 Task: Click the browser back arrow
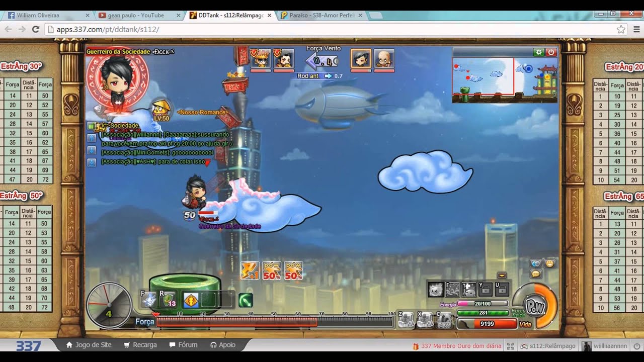[8, 29]
